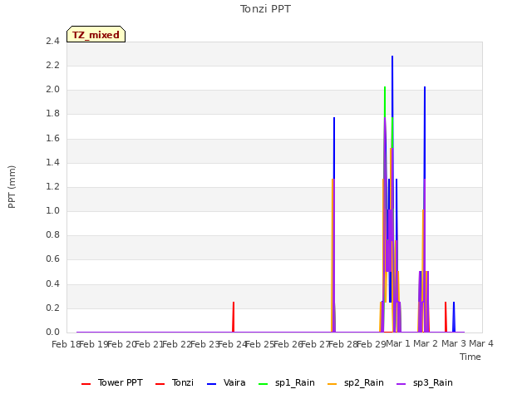Toggle the Tower PPT legend entry

pyautogui.click(x=112, y=383)
